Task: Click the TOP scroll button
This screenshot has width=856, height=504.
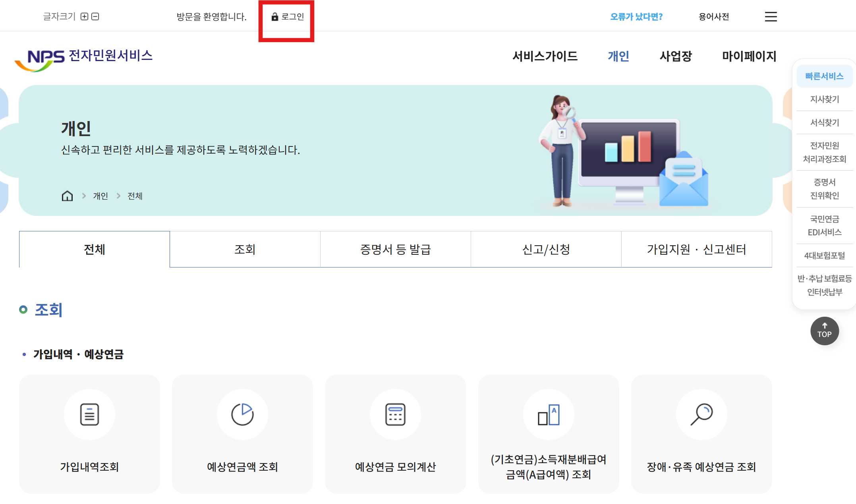Action: point(824,331)
